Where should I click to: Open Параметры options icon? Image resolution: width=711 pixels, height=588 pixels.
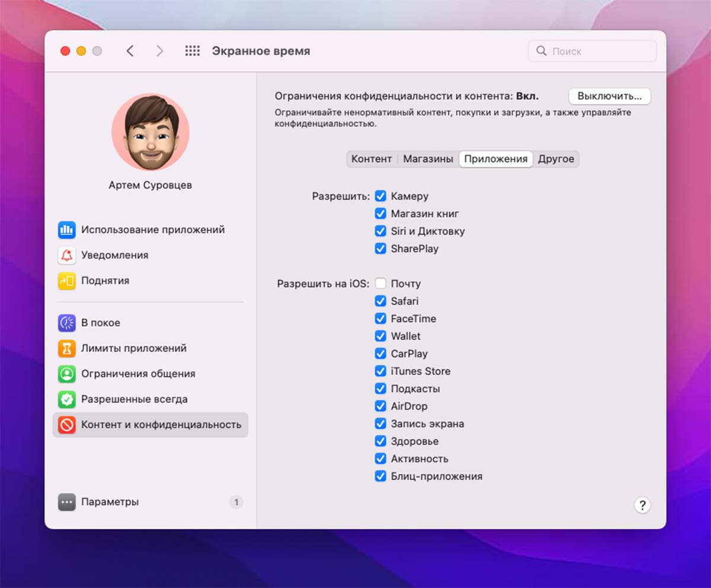click(66, 502)
